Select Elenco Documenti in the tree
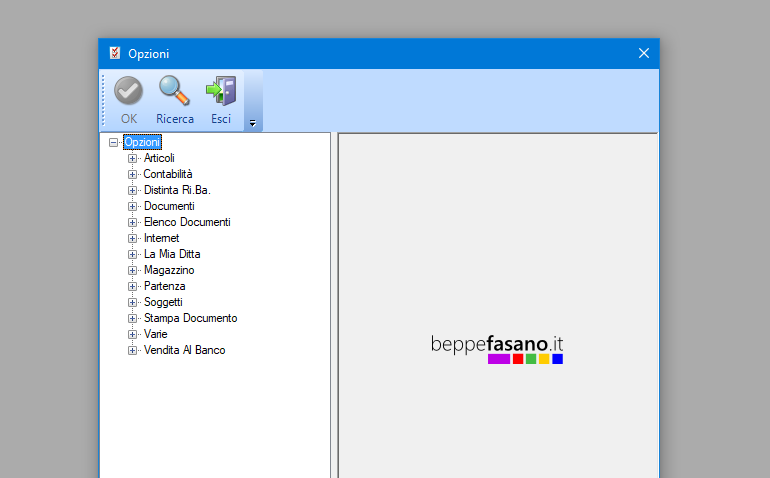 186,222
